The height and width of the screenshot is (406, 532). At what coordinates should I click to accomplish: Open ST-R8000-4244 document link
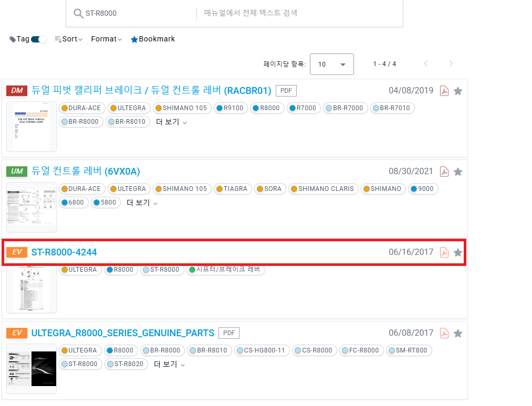64,252
